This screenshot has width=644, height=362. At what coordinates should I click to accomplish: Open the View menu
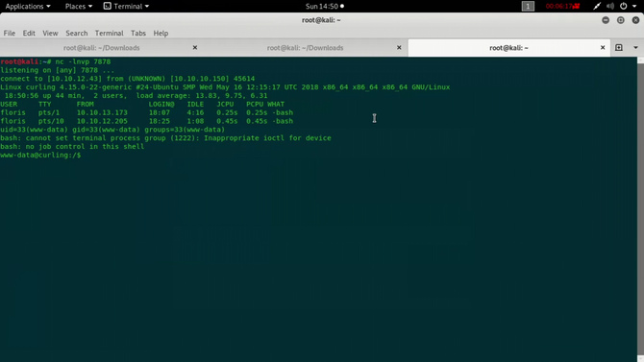click(50, 34)
